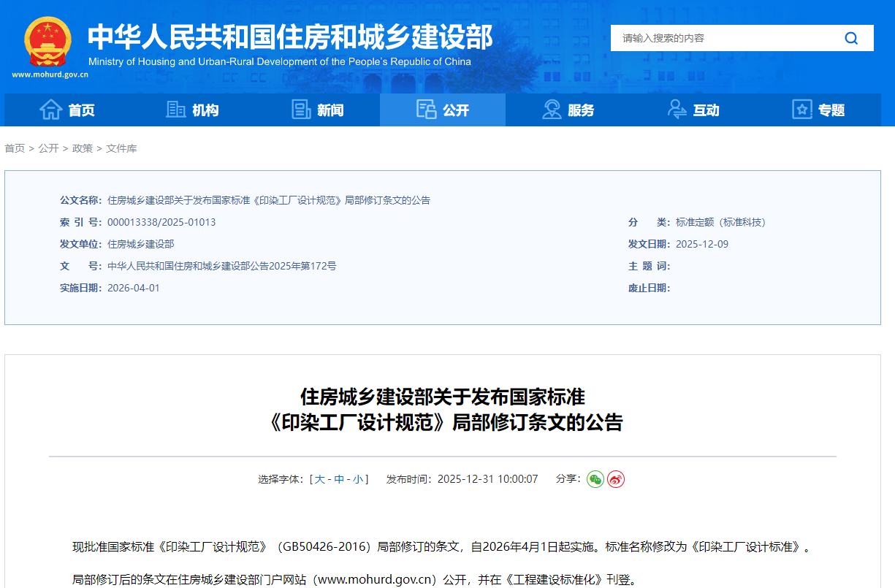Click the newspaper icon beside 新闻

(301, 110)
